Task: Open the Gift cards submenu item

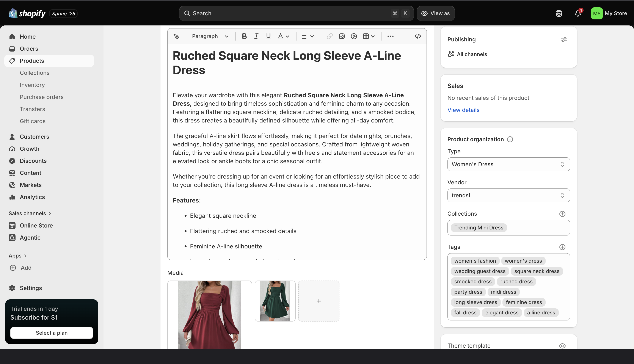Action: (x=33, y=121)
